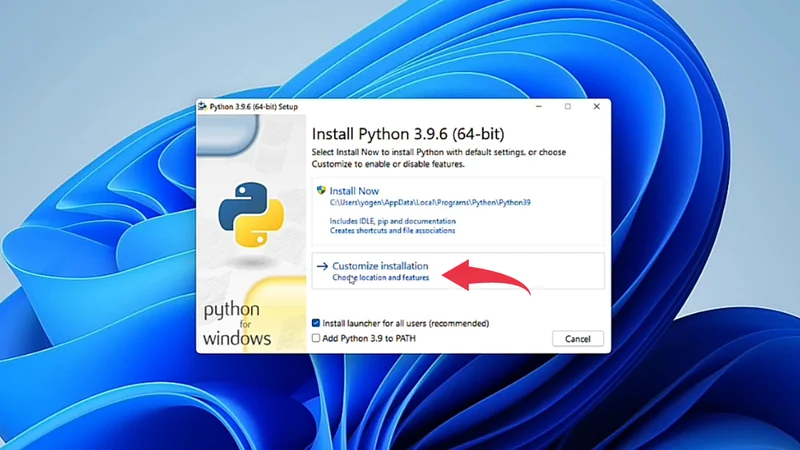
Task: Enable Add Python 3.9 to PATH checkbox
Action: pyautogui.click(x=316, y=339)
